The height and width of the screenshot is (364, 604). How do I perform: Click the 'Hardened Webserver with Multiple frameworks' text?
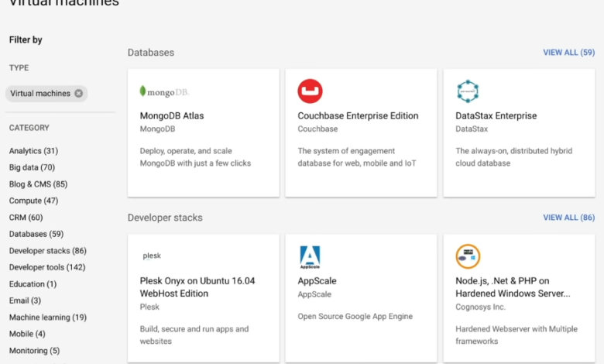coord(516,335)
